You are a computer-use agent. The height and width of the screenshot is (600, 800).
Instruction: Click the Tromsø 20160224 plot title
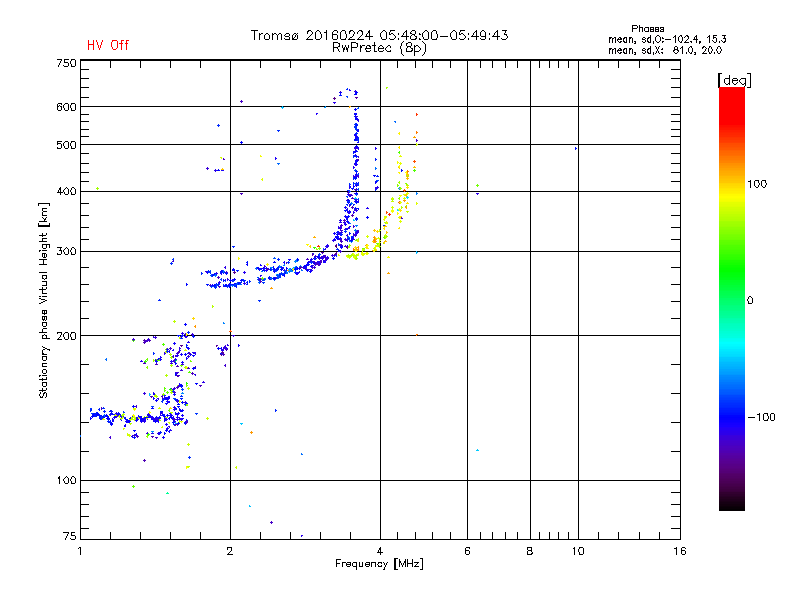tap(380, 35)
